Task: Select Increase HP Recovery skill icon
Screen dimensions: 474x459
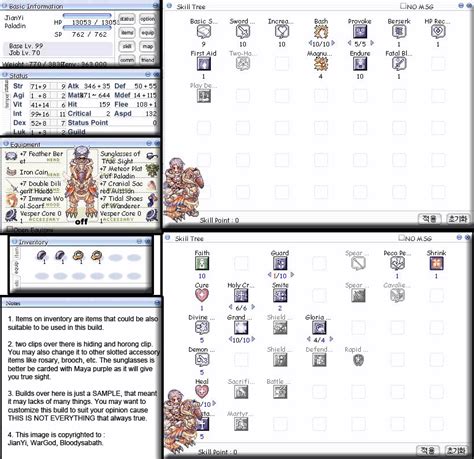Action: [x=282, y=32]
